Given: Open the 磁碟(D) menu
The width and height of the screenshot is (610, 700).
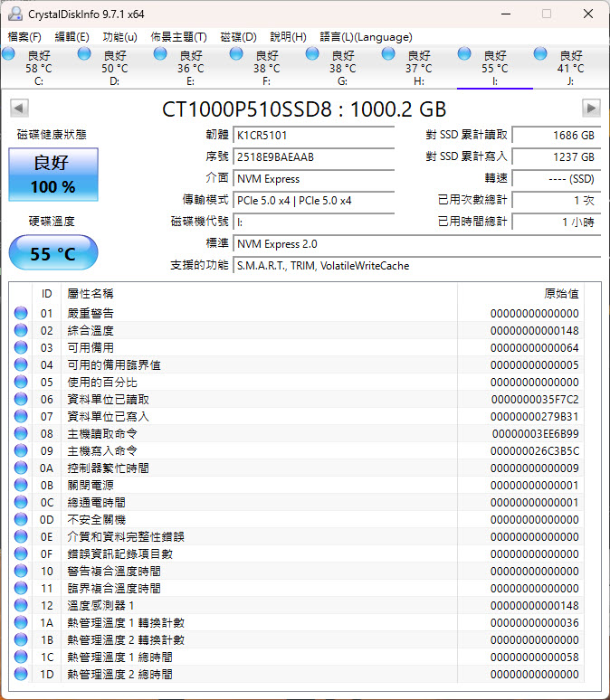Looking at the screenshot, I should point(239,37).
